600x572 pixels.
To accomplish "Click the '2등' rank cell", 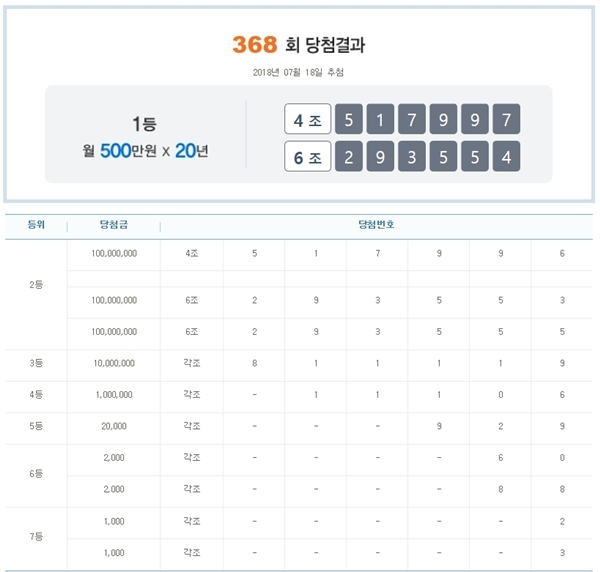I will pos(36,285).
